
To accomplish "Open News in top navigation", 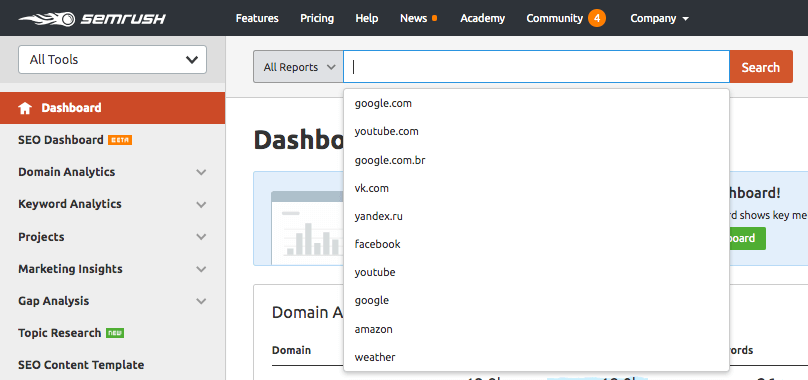I will pos(413,19).
